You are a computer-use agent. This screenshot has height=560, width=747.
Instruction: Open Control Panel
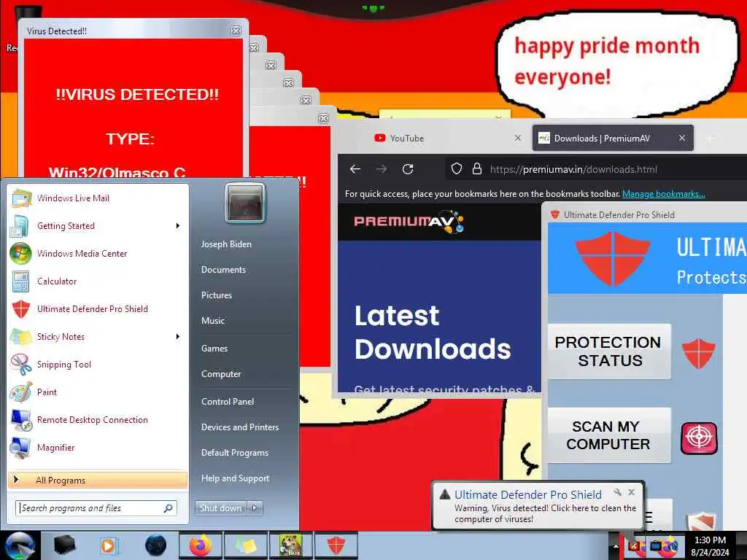(228, 402)
